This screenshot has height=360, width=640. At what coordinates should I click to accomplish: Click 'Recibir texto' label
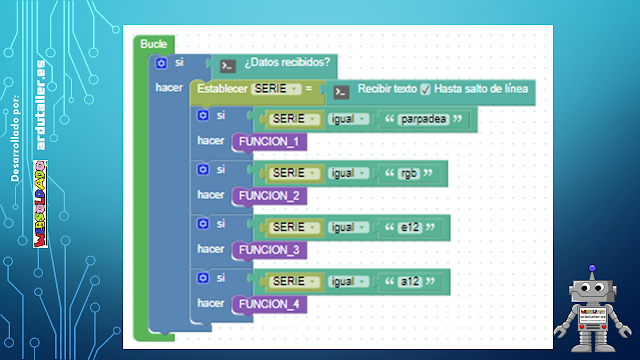tap(387, 89)
